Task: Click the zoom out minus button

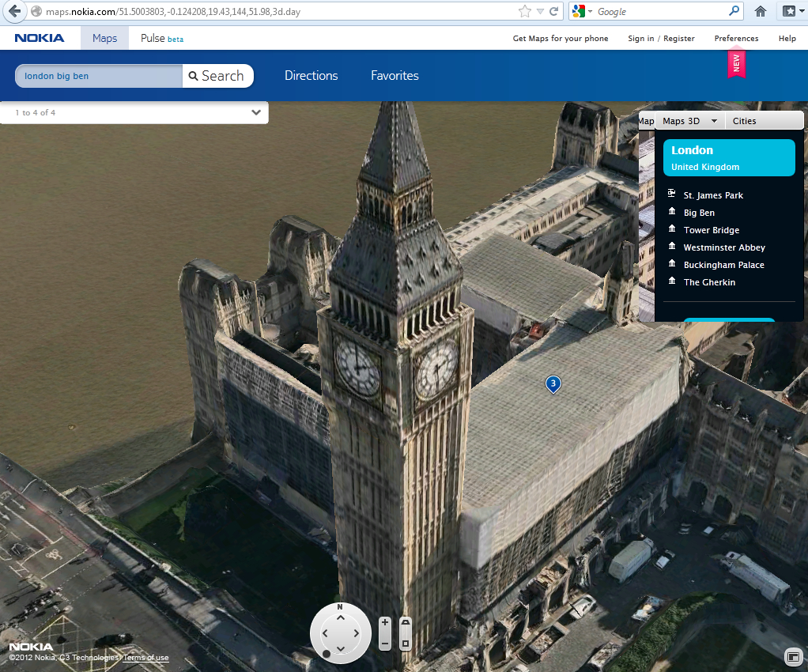Action: point(385,644)
